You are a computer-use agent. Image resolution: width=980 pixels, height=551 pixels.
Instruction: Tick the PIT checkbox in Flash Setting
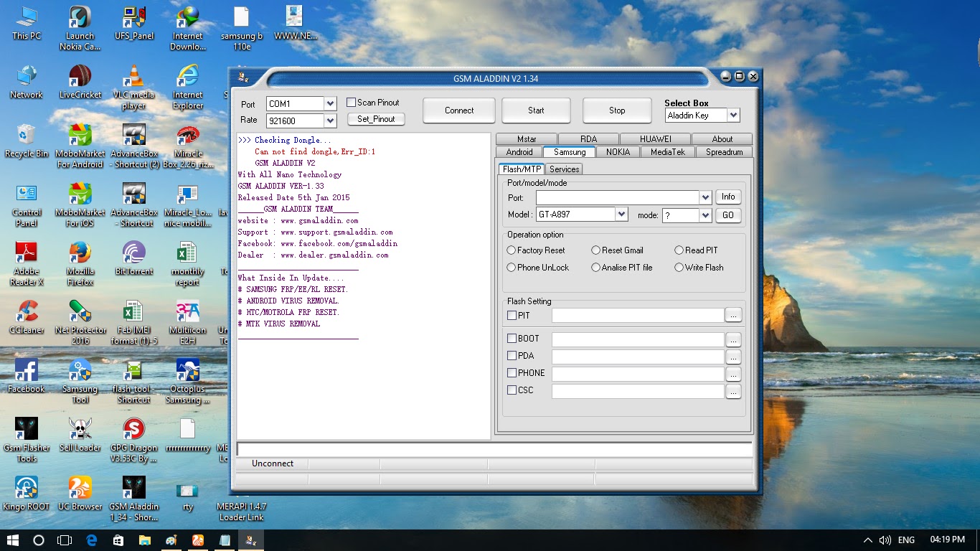coord(512,316)
